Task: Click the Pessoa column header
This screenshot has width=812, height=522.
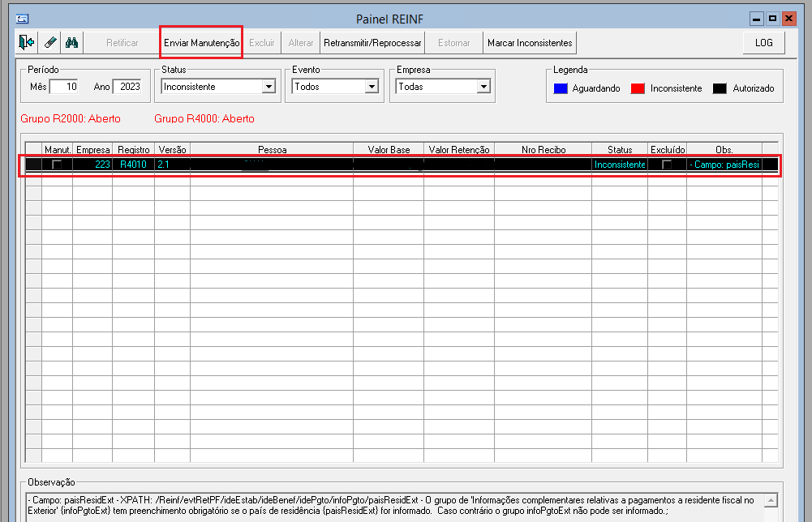Action: tap(272, 149)
